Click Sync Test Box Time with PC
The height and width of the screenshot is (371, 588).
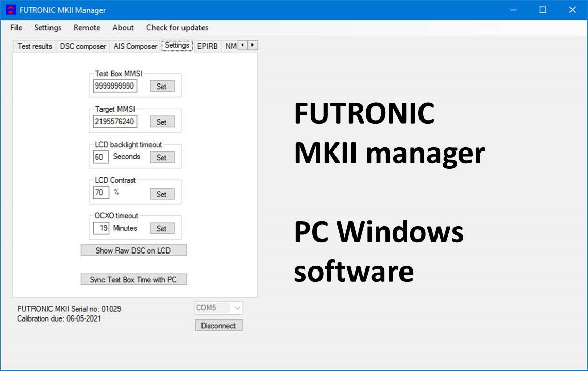pos(133,279)
